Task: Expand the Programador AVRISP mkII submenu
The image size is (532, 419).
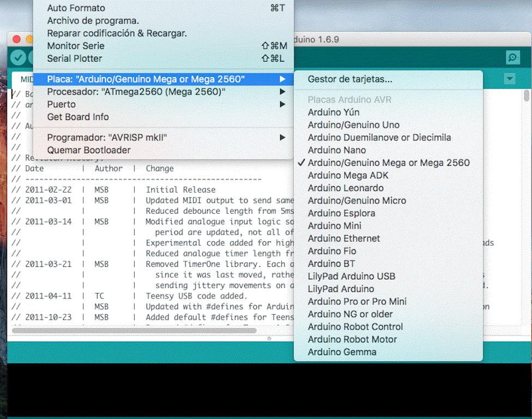Action: click(x=107, y=137)
